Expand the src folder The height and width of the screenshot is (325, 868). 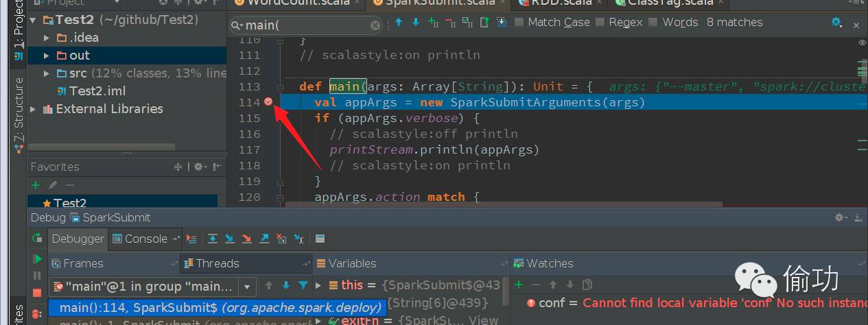(47, 73)
